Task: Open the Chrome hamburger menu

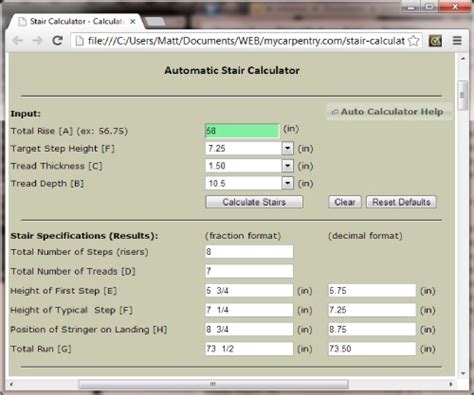Action: pos(457,41)
